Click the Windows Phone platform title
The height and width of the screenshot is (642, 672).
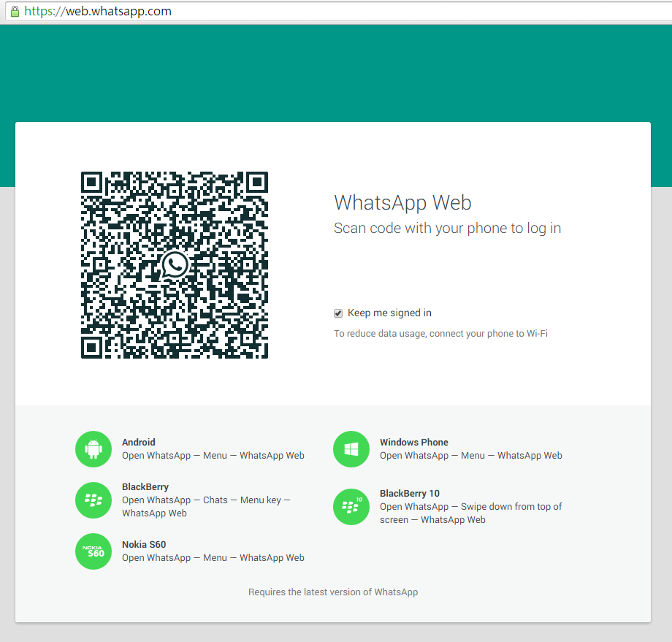(413, 443)
